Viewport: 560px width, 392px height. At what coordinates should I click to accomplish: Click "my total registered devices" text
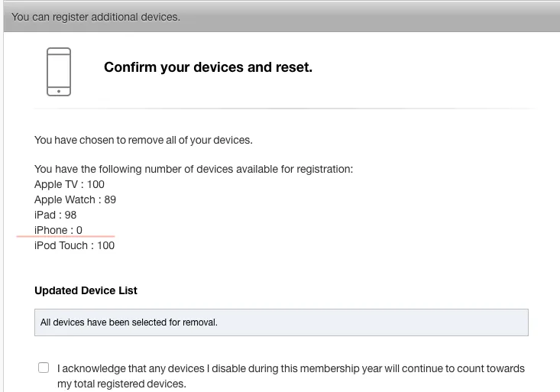click(121, 384)
